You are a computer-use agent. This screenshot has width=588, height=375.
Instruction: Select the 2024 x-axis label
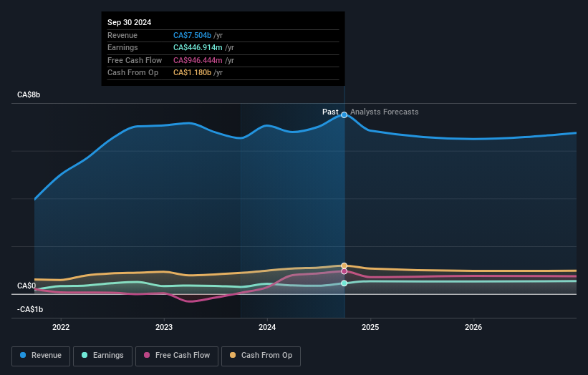pos(267,327)
